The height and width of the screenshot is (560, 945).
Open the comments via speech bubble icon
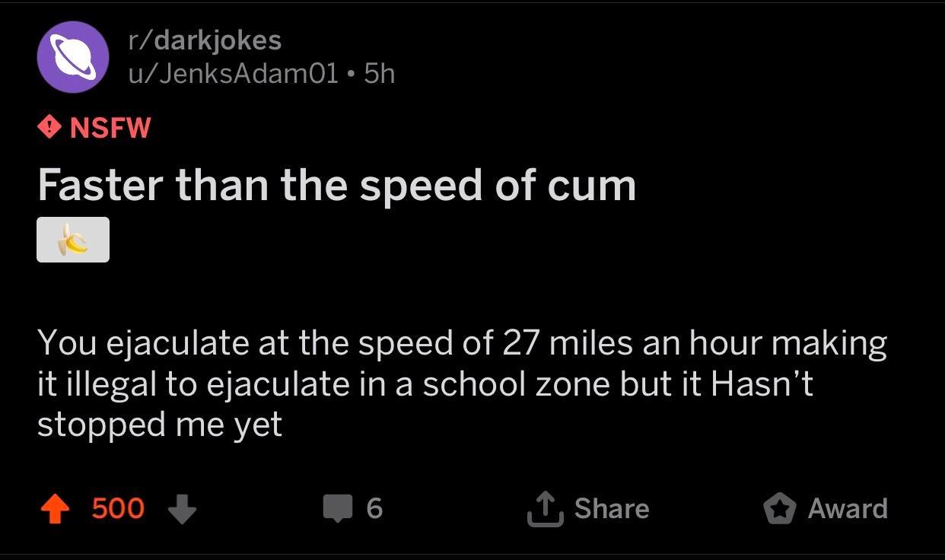tap(338, 508)
